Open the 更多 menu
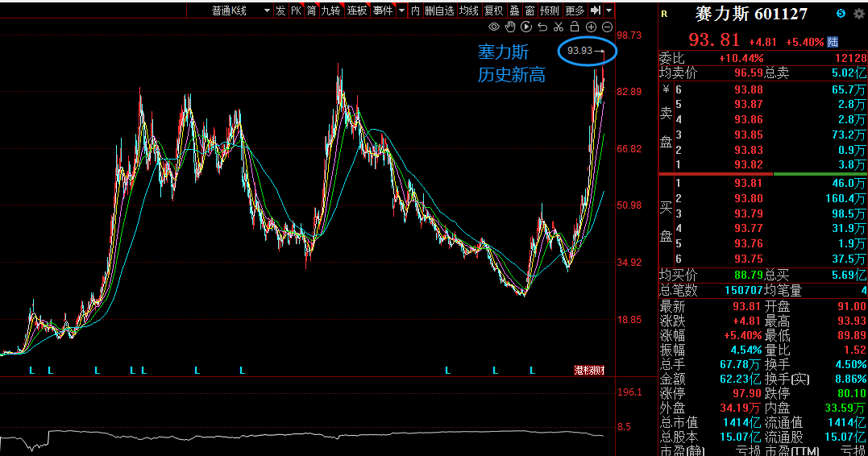The height and width of the screenshot is (456, 868). (575, 10)
